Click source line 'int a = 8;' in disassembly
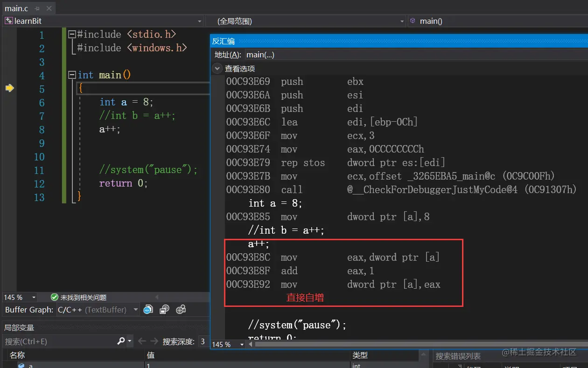This screenshot has width=588, height=368. 275,203
